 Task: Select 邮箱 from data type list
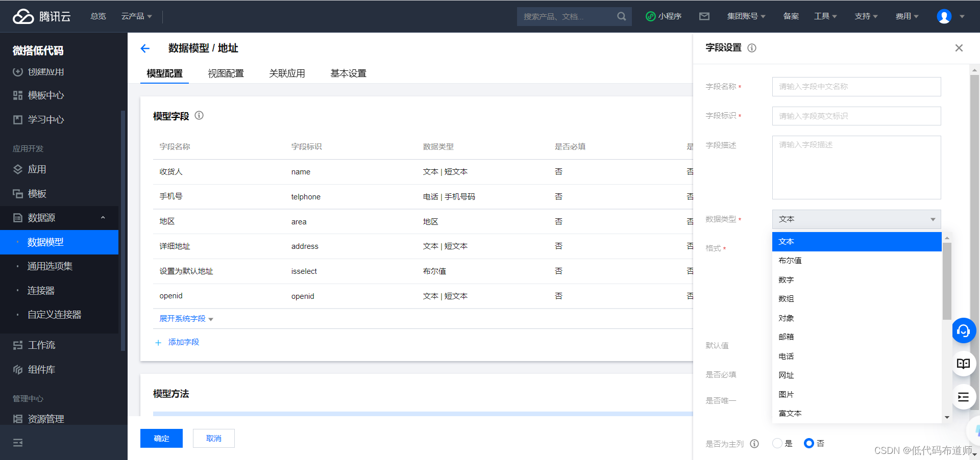[856, 337]
